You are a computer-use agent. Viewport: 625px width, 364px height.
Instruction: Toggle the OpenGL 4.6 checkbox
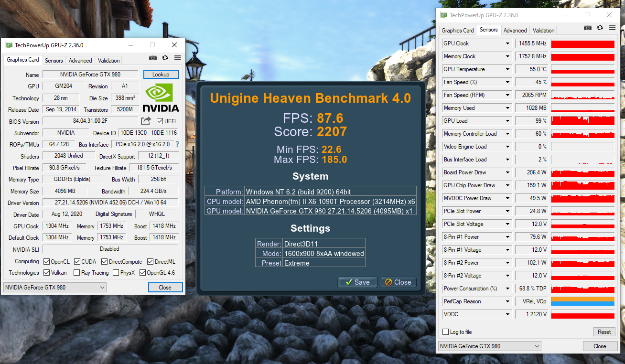142,273
